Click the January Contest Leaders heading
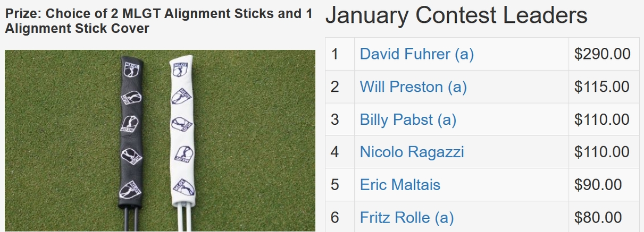Image resolution: width=644 pixels, height=232 pixels. point(456,16)
